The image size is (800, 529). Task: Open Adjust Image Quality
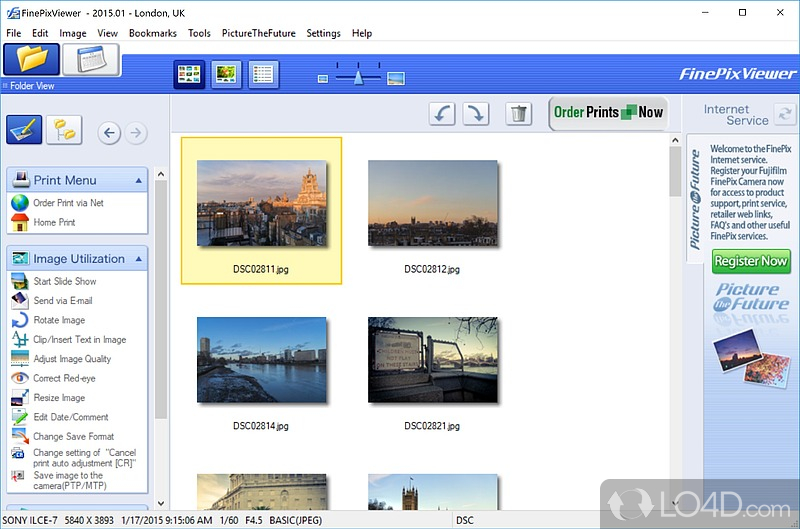pyautogui.click(x=72, y=359)
